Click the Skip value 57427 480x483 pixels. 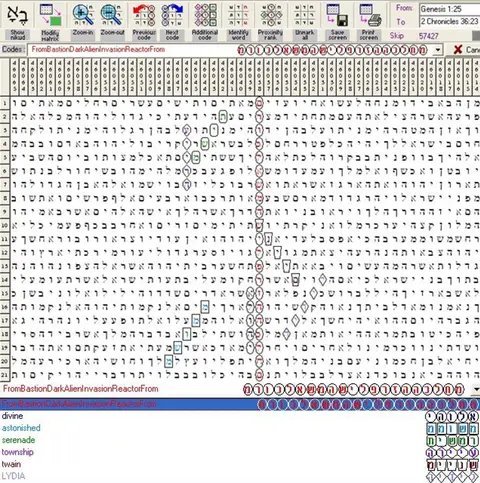pyautogui.click(x=429, y=36)
